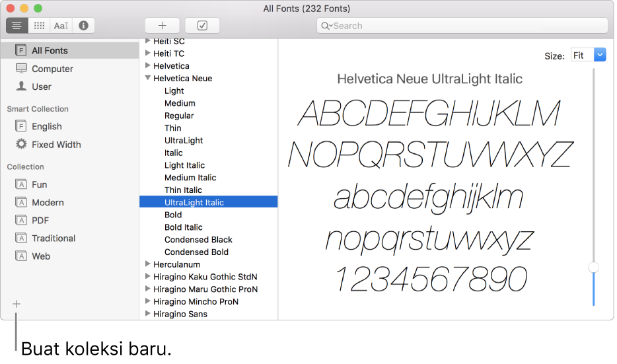Select the Condensed Bold typeface
Image resolution: width=617 pixels, height=364 pixels.
click(x=196, y=252)
